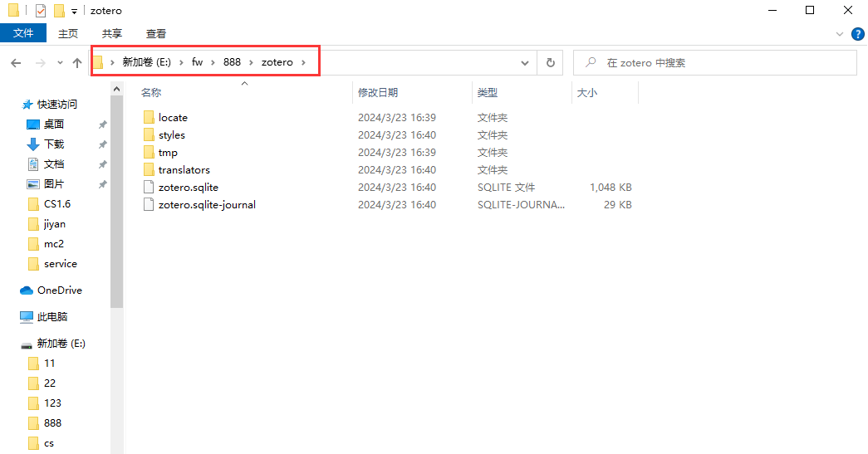This screenshot has width=868, height=454.
Task: Click the styles row date 2024/3/23 16:40
Action: point(397,135)
